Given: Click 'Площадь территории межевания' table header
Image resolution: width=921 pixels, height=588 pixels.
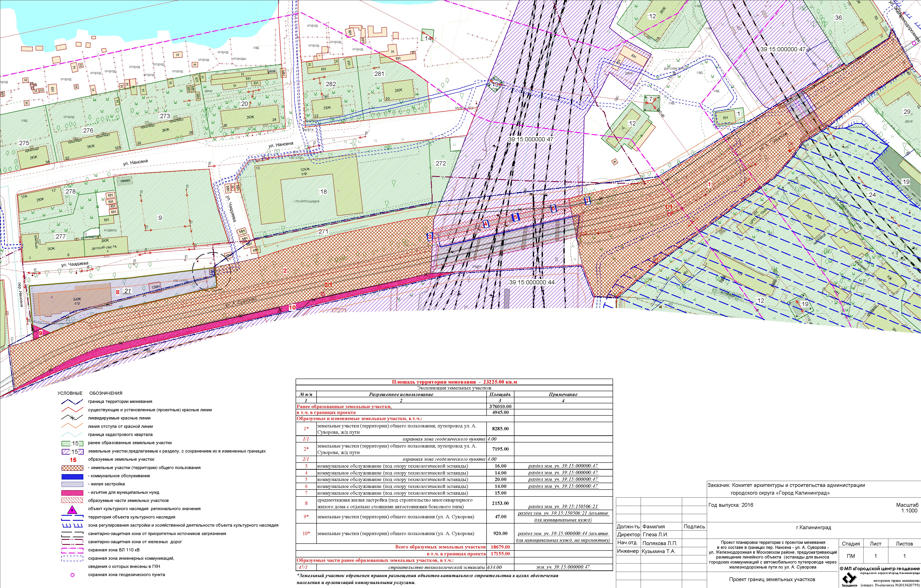Looking at the screenshot, I should coord(454,382).
